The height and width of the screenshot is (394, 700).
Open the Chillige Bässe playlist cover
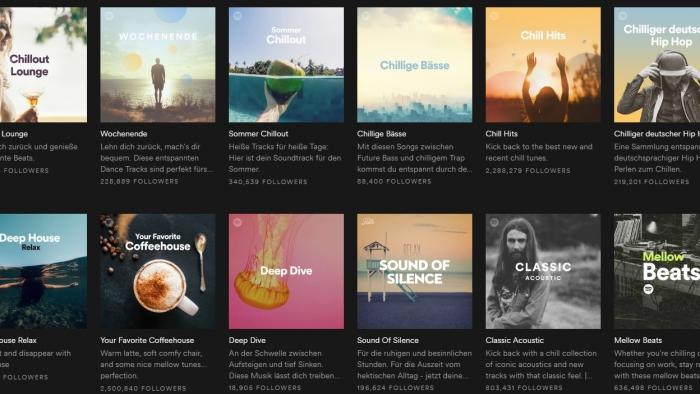(414, 65)
